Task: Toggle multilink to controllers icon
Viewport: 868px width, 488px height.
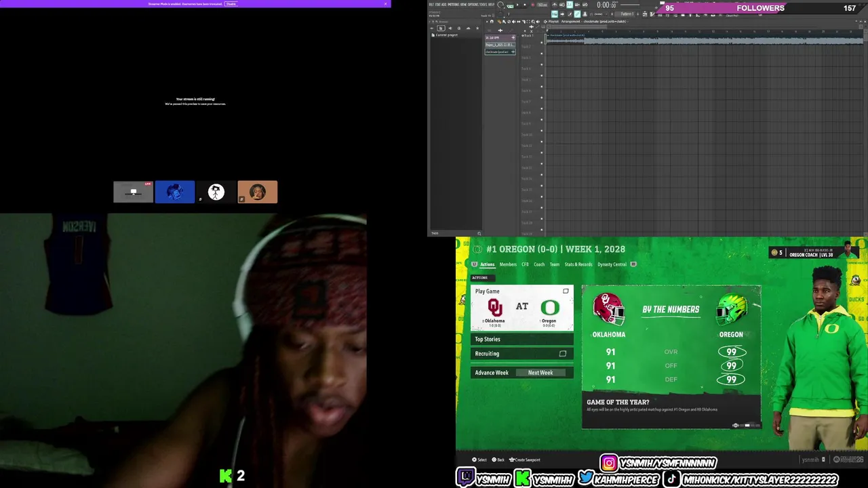Action: pos(577,14)
